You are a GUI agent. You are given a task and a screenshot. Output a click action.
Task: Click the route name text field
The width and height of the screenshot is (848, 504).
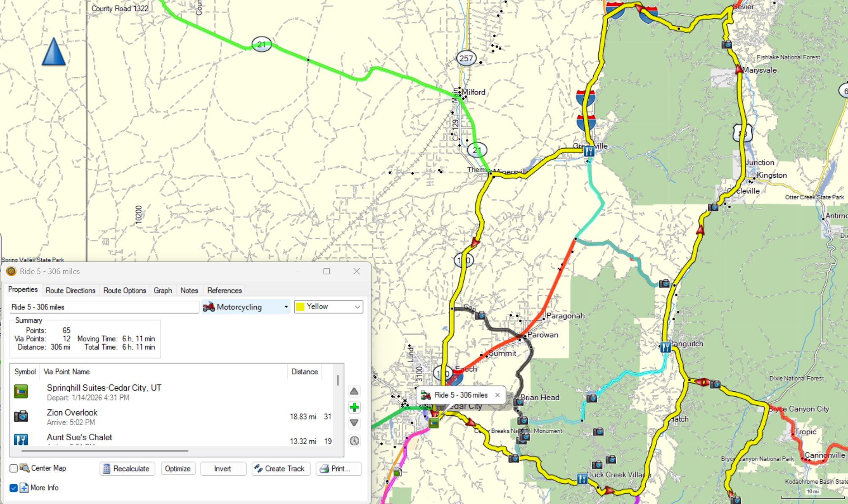[104, 307]
